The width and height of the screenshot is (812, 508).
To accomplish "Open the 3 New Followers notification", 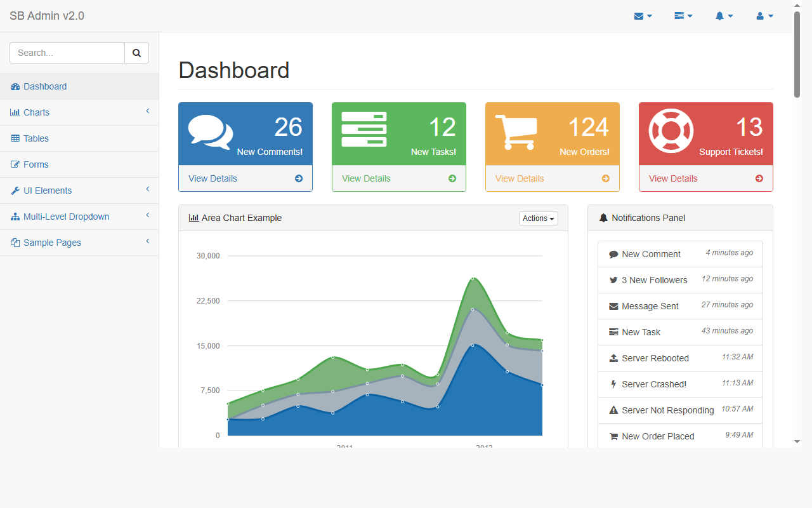I will [680, 280].
